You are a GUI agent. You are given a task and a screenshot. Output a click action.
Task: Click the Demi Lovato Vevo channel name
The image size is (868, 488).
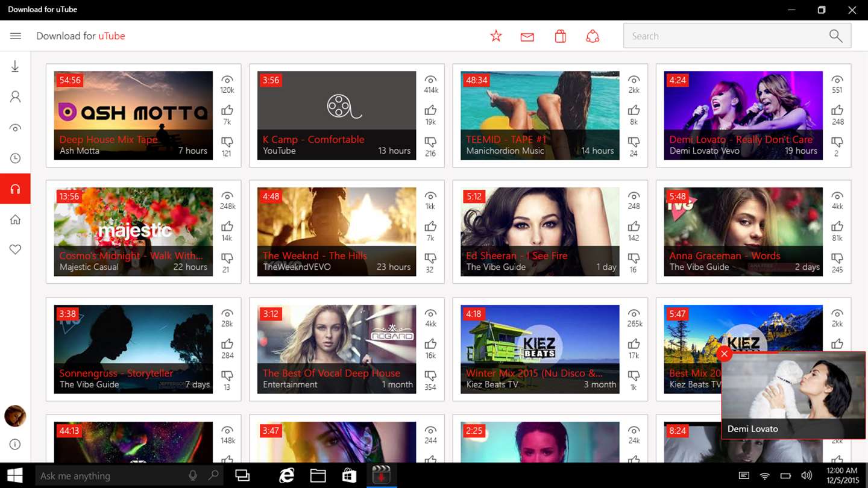705,151
